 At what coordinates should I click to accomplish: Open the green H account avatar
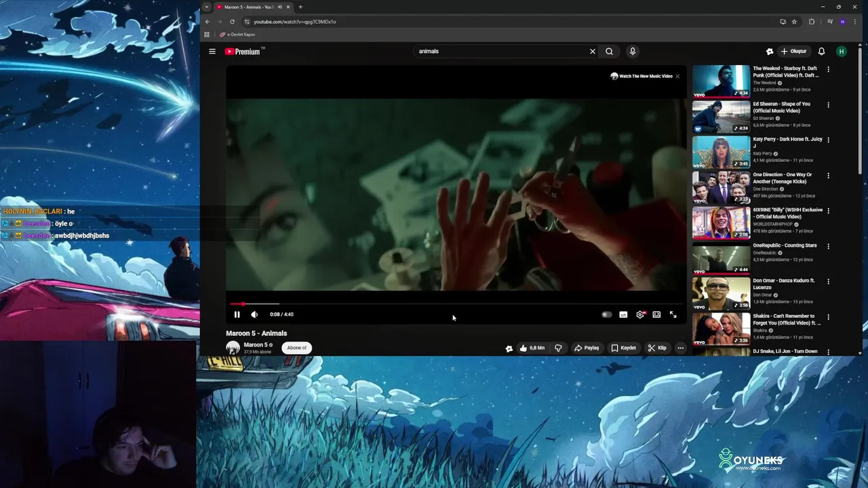point(842,52)
